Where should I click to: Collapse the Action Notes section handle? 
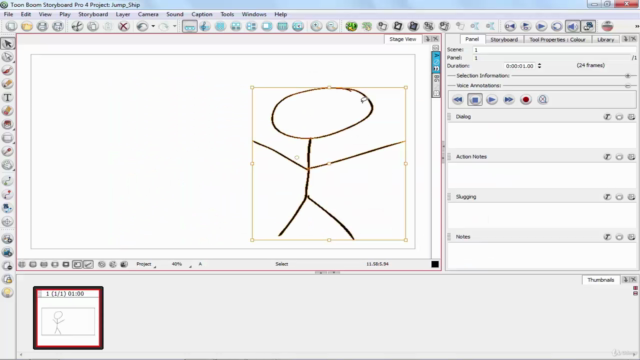450,157
